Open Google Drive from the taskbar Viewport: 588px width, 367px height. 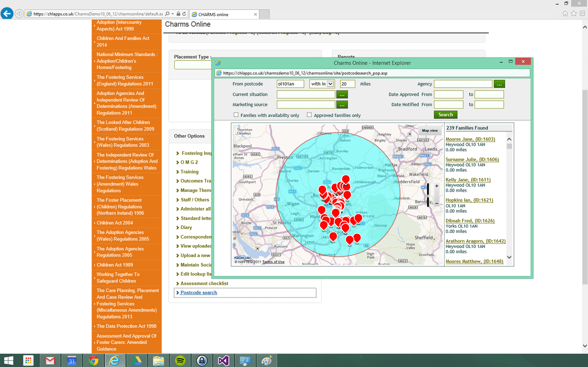pyautogui.click(x=137, y=361)
